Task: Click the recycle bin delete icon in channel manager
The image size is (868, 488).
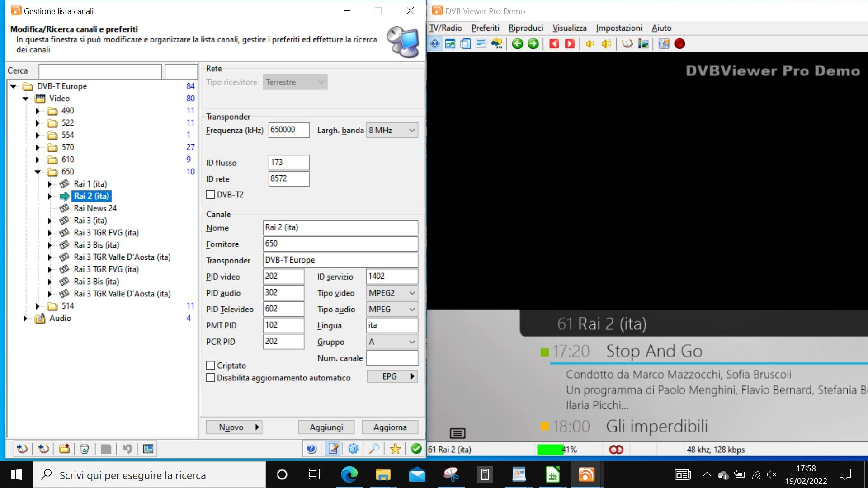Action: [x=85, y=449]
